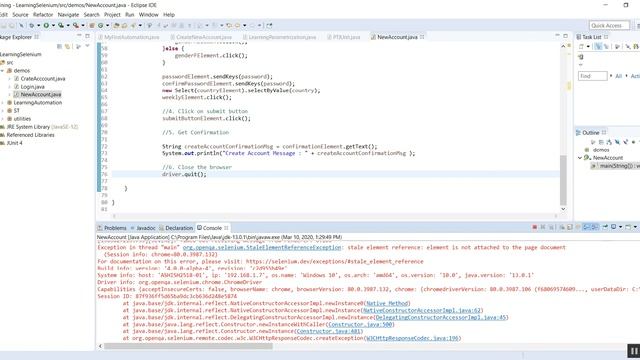
Task: Open the Display Selected Console dropdown arrow
Action: 620,227
